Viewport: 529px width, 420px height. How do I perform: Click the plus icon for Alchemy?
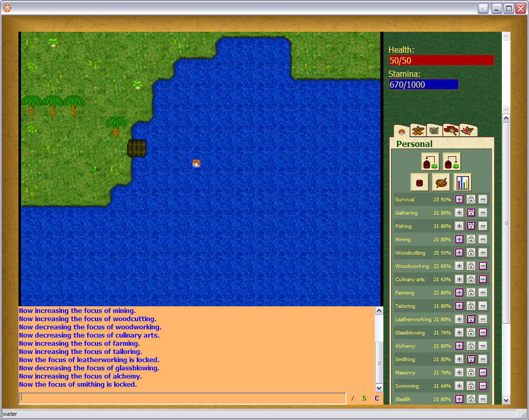459,346
